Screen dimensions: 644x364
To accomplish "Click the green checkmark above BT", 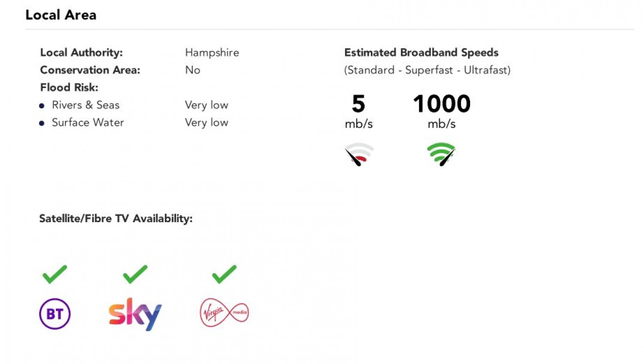I will point(55,274).
